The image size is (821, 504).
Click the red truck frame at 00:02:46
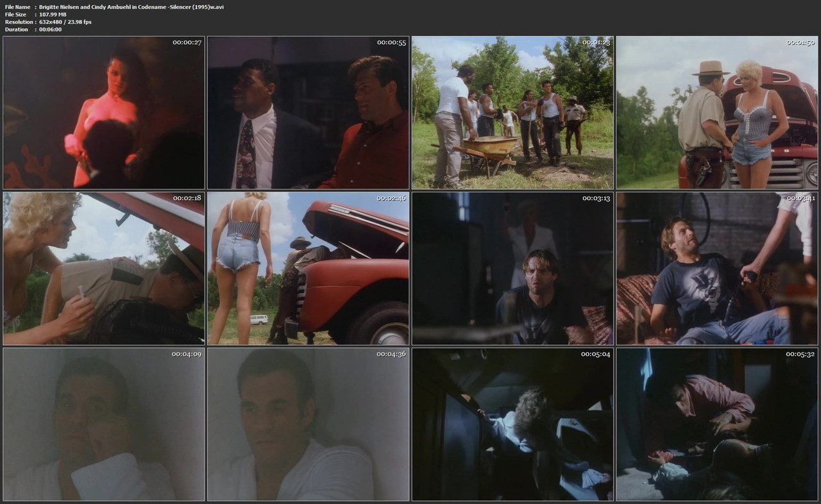[x=308, y=269]
